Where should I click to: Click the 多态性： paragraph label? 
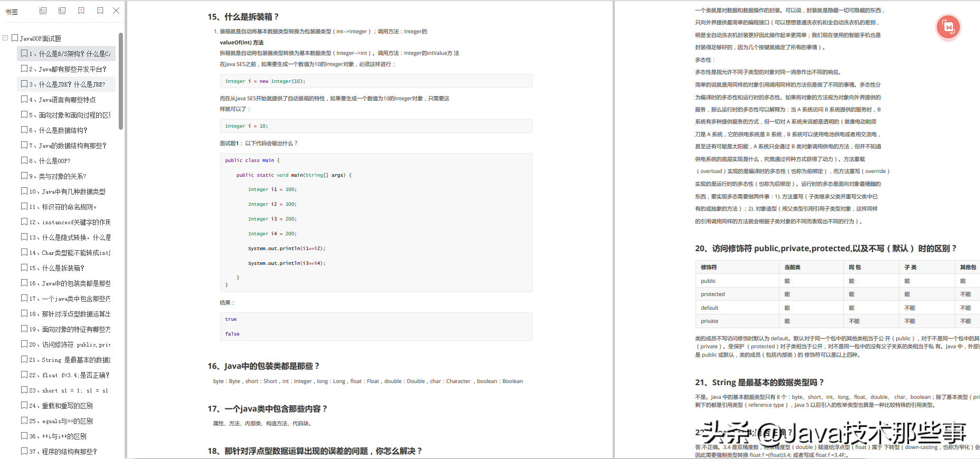point(705,60)
